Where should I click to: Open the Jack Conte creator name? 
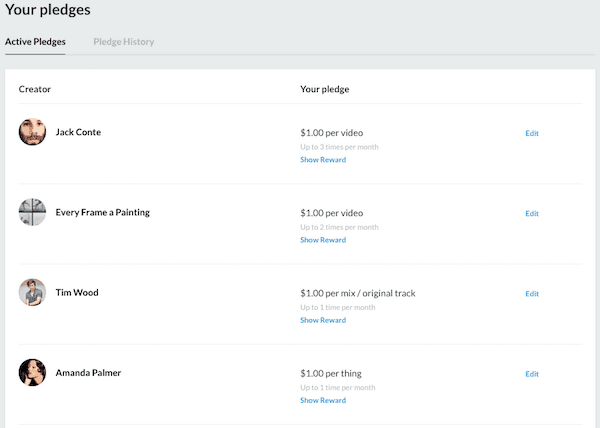click(78, 132)
